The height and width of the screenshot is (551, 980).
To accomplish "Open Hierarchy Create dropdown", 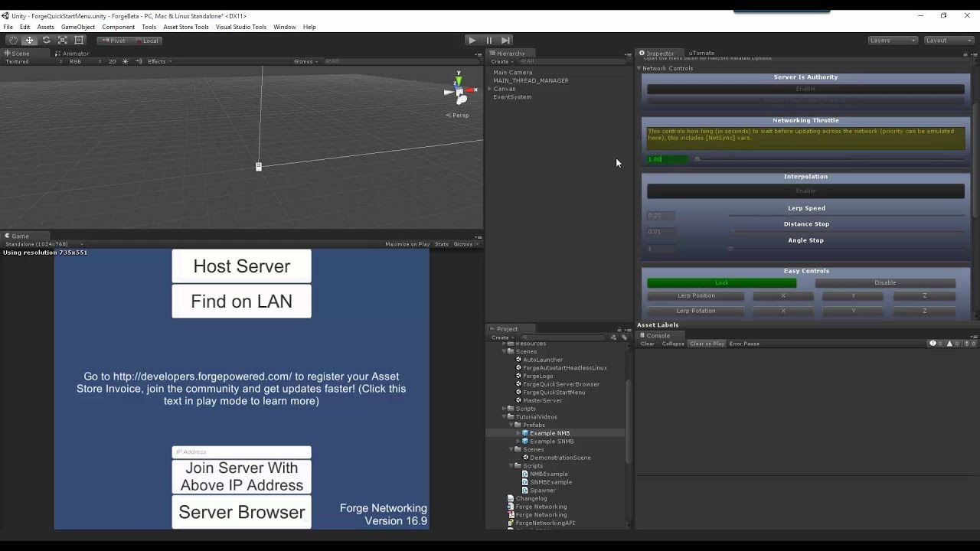I will click(502, 61).
